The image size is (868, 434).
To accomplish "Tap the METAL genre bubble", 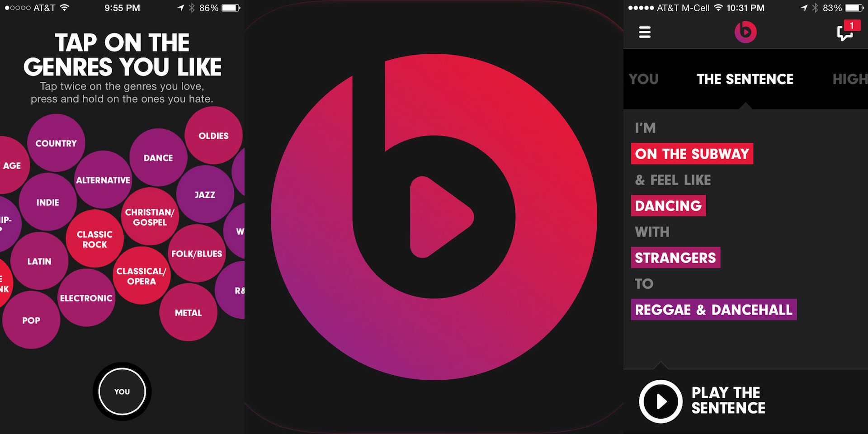I will 189,312.
